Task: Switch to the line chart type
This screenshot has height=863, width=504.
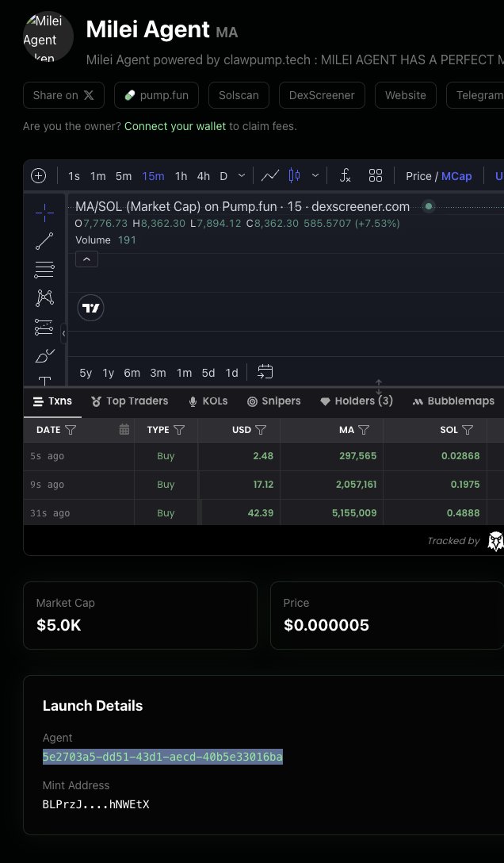Action: [x=270, y=176]
